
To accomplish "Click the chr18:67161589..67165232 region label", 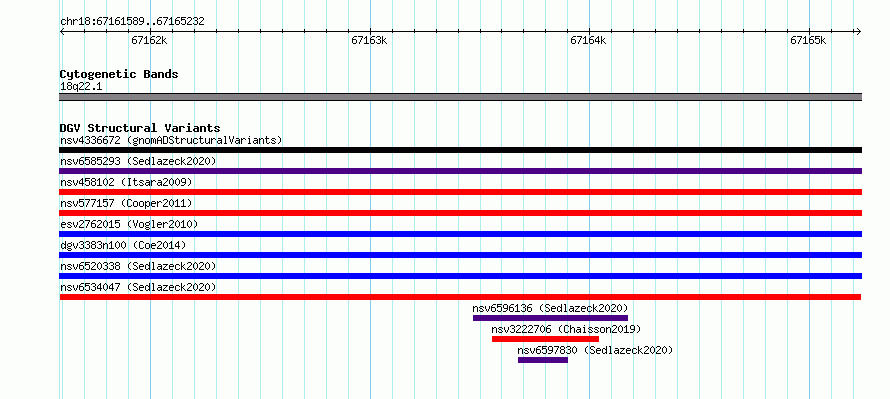I will pyautogui.click(x=132, y=22).
